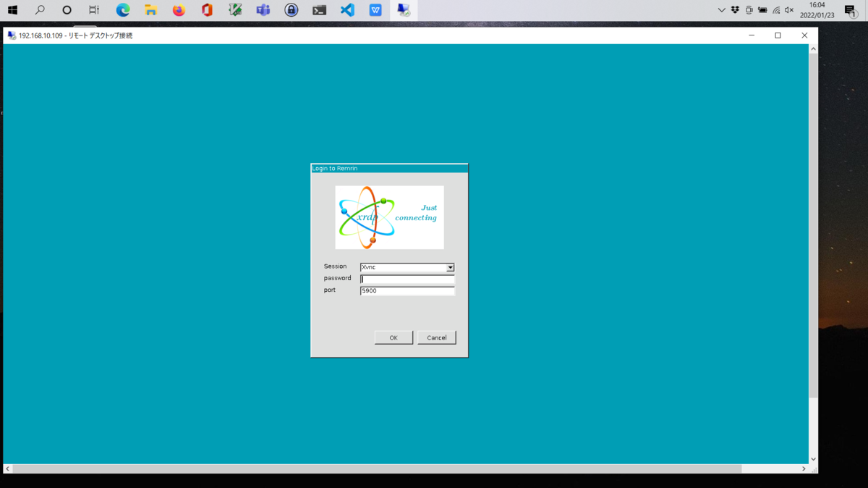Viewport: 868px width, 488px height.
Task: Launch Cortana from the taskbar
Action: pyautogui.click(x=67, y=10)
